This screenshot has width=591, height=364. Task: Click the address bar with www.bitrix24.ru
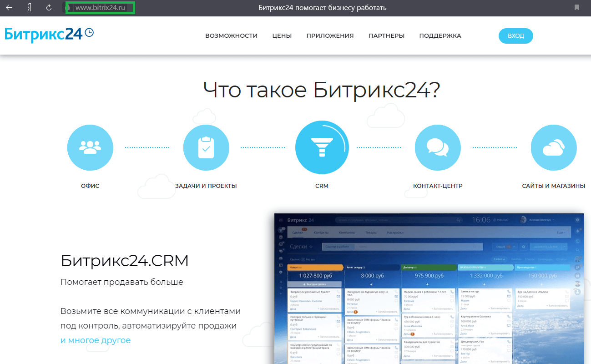(x=100, y=8)
